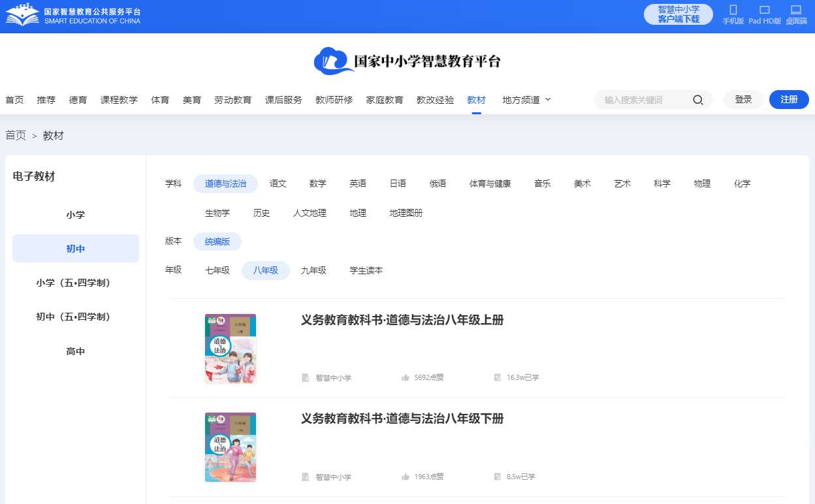Select the 语文 subject filter
The width and height of the screenshot is (815, 504).
point(278,184)
